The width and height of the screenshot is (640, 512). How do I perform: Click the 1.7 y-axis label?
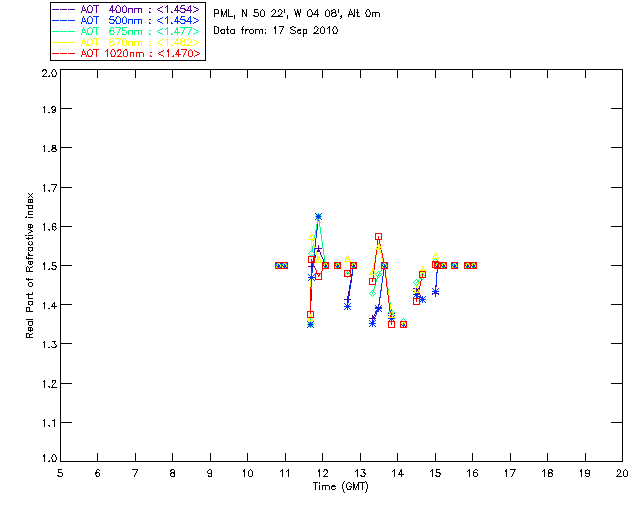pos(49,188)
